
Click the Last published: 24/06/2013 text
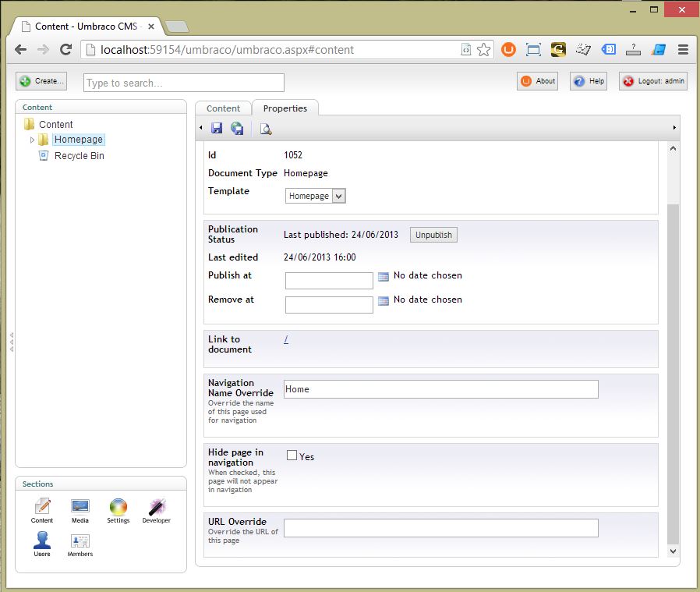tap(341, 235)
